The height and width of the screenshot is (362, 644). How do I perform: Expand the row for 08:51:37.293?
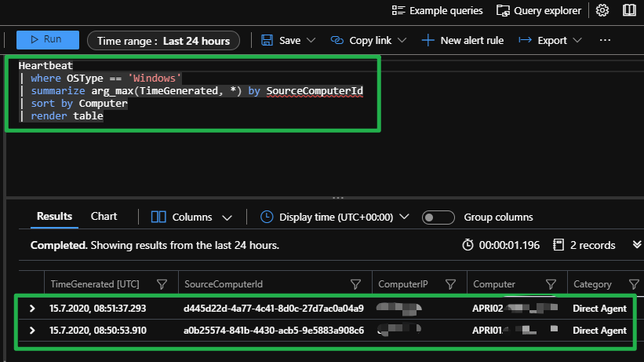tap(32, 308)
